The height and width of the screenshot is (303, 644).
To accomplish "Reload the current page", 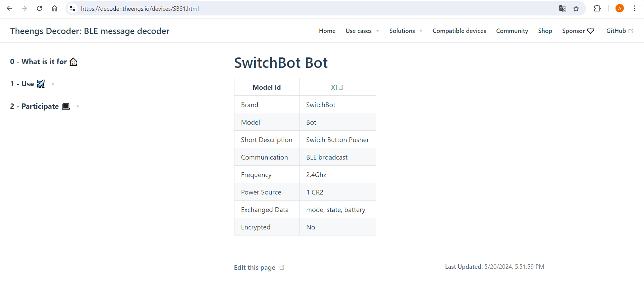I will 39,8.
